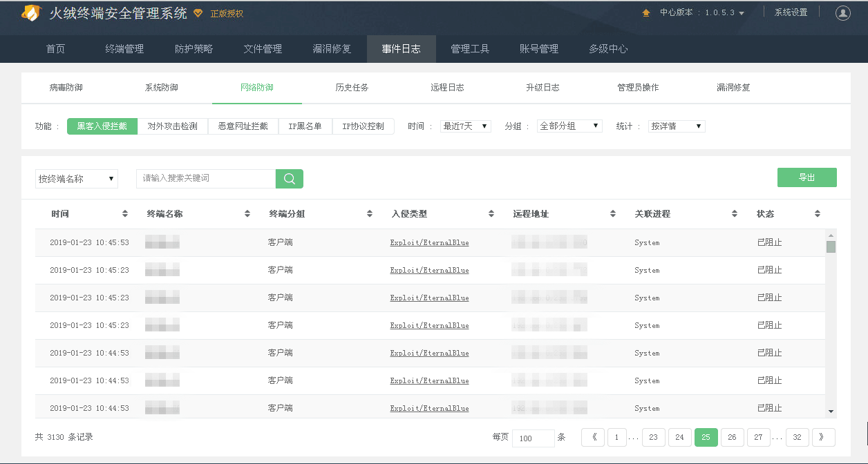Go to first page with « arrow
The image size is (868, 464).
[594, 437]
